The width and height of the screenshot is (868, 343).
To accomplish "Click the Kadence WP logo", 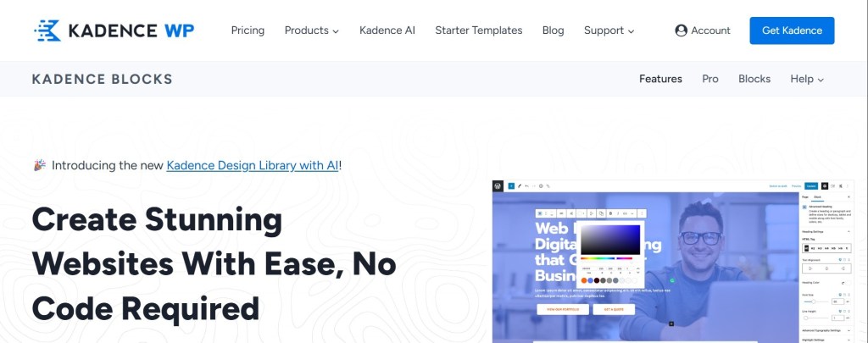I will (114, 30).
